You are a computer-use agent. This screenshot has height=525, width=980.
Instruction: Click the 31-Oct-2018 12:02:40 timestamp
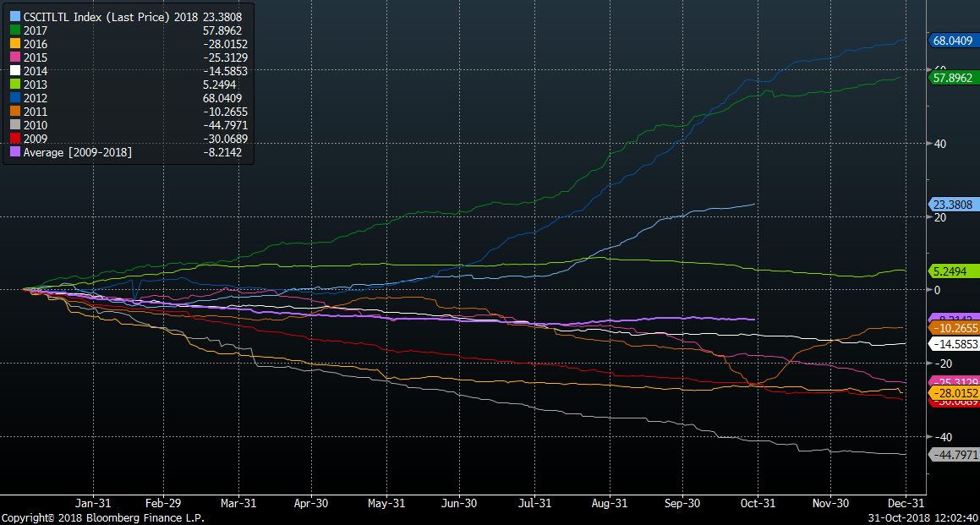coord(923,517)
